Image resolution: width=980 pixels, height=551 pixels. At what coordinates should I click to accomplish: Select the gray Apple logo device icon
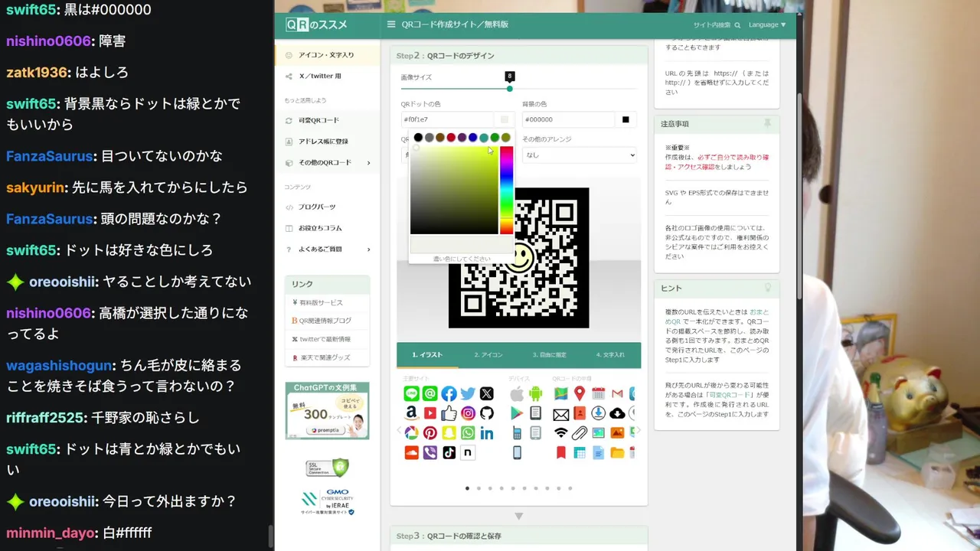tap(517, 394)
